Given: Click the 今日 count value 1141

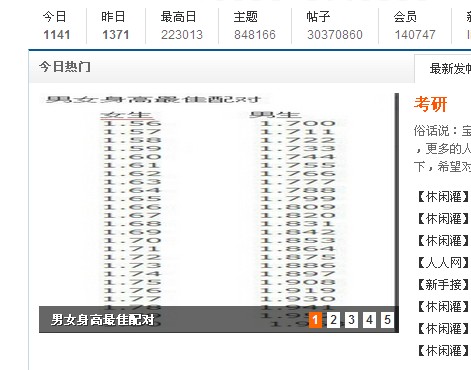Looking at the screenshot, I should pyautogui.click(x=57, y=35).
